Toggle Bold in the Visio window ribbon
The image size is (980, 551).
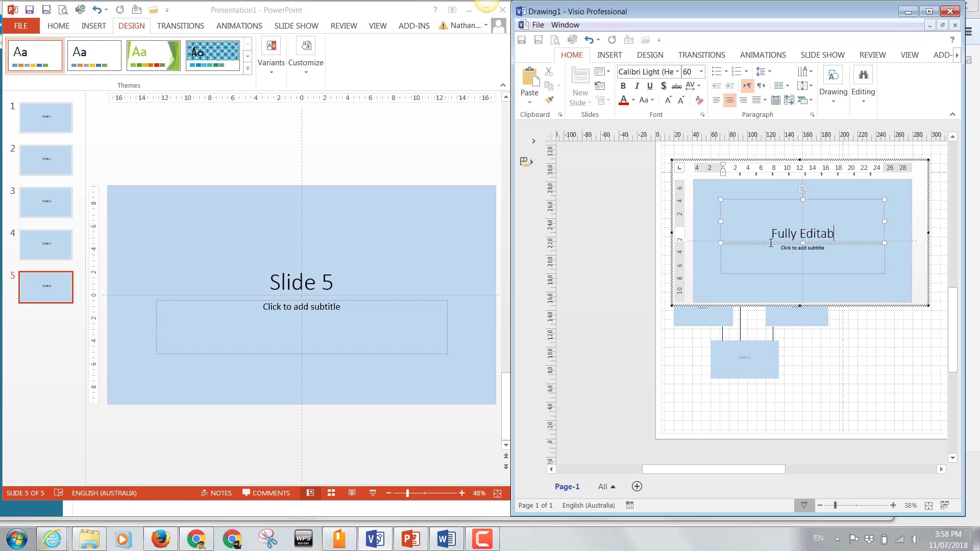click(x=623, y=86)
